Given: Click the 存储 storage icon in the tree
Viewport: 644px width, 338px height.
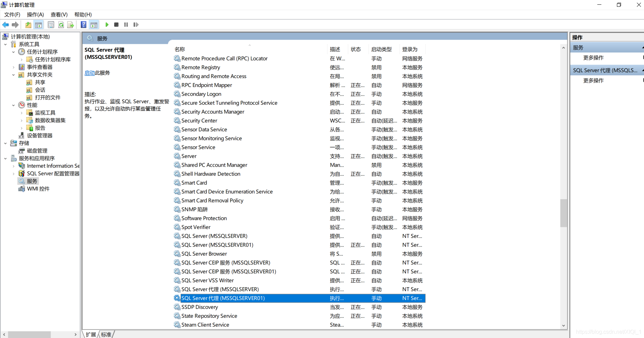Looking at the screenshot, I should pyautogui.click(x=14, y=143).
